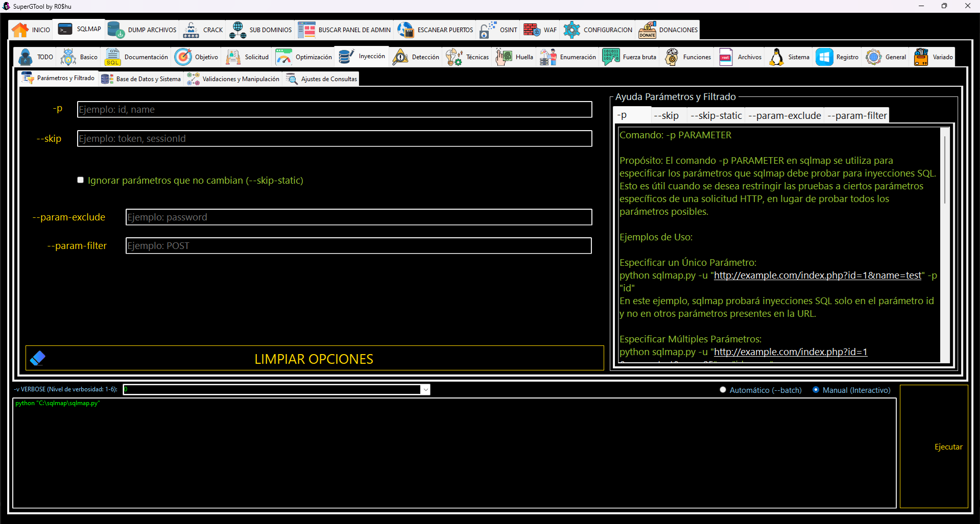Switch to Validaciones y Manipulación tab

coord(233,79)
